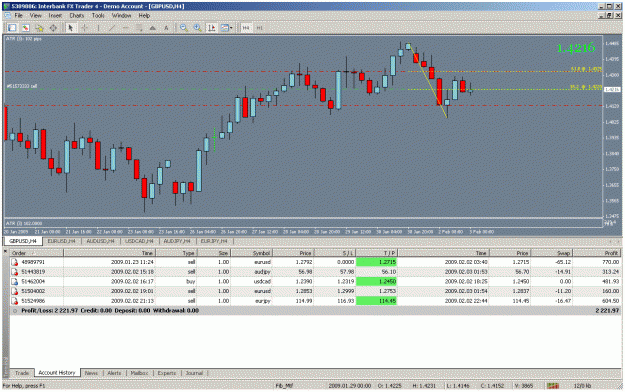Open the Navigator folder-star toolbar icon
This screenshot has height=392, width=625.
pyautogui.click(x=39, y=28)
